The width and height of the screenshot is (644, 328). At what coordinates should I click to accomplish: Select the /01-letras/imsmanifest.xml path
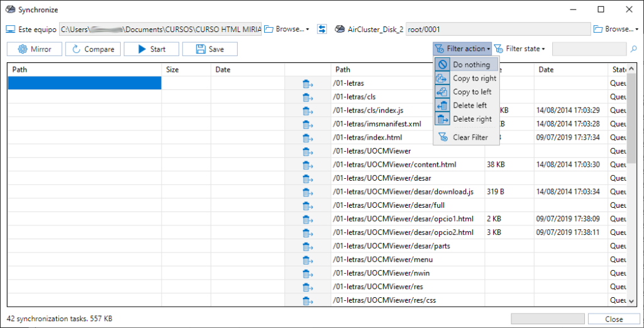[x=377, y=124]
